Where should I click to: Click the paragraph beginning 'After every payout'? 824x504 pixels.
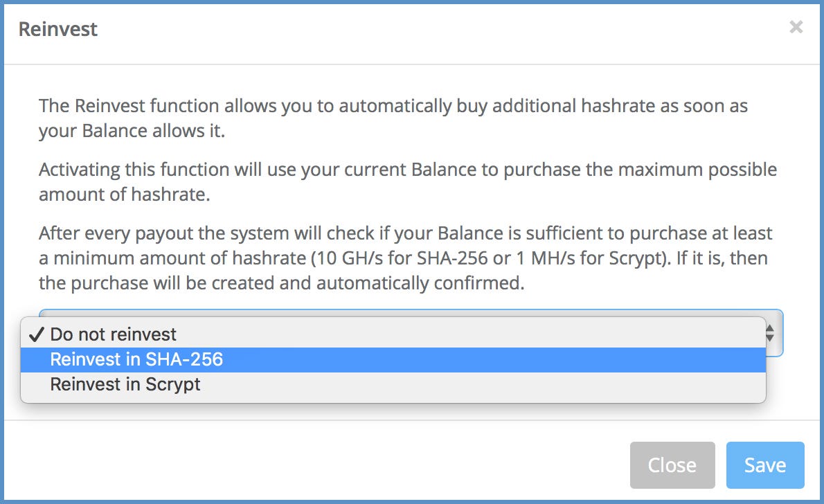click(406, 258)
